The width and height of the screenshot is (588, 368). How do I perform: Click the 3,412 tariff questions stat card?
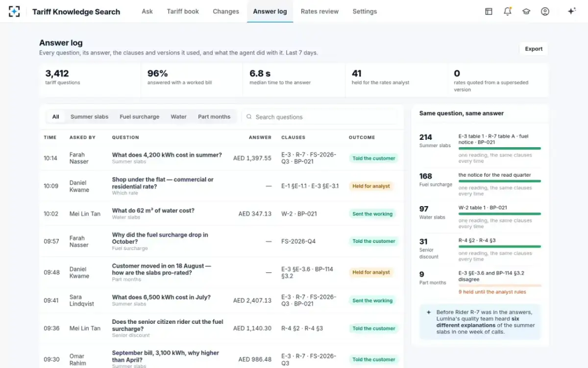(90, 79)
